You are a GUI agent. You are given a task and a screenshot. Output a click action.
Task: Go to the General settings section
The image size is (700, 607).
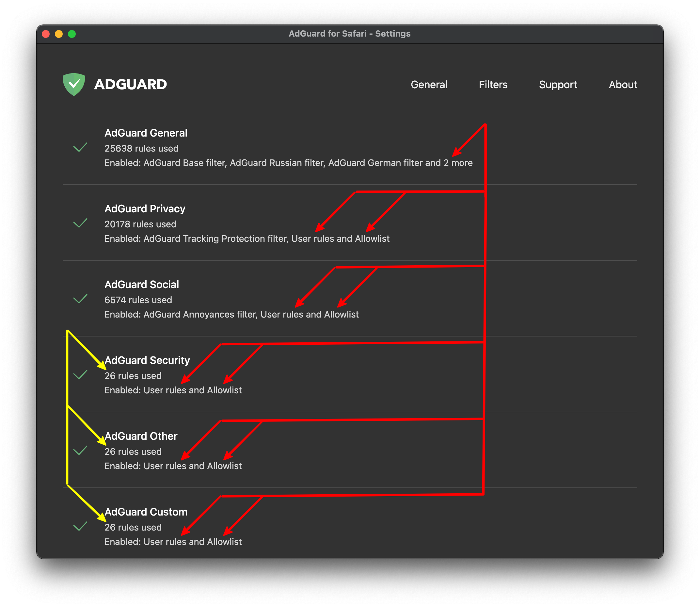pyautogui.click(x=429, y=85)
